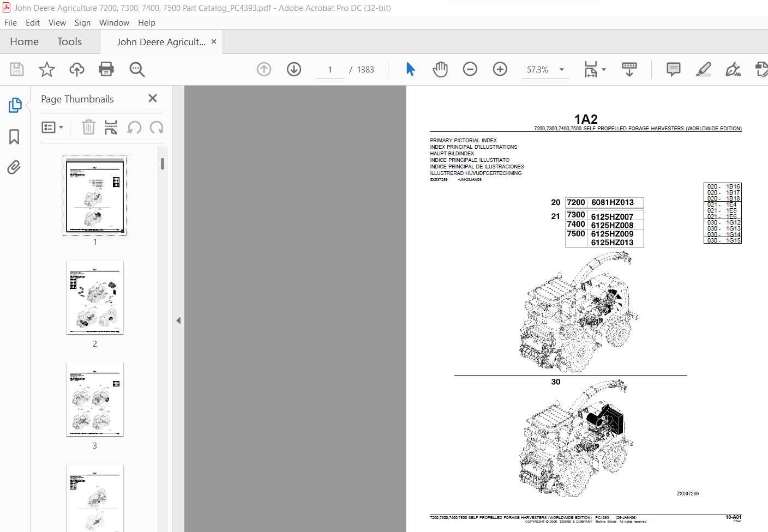The image size is (768, 532).
Task: Close the John Deere document tab
Action: [x=214, y=41]
